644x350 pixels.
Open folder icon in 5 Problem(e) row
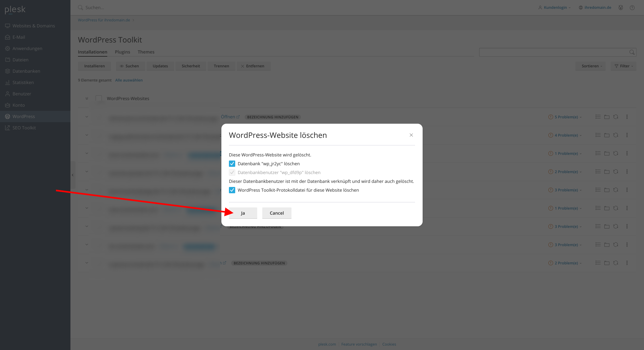point(607,117)
